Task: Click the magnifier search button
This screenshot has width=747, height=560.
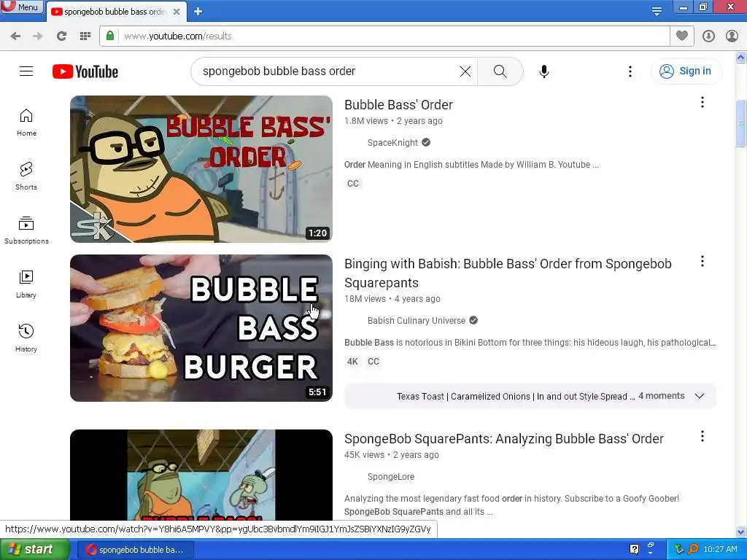Action: click(500, 71)
